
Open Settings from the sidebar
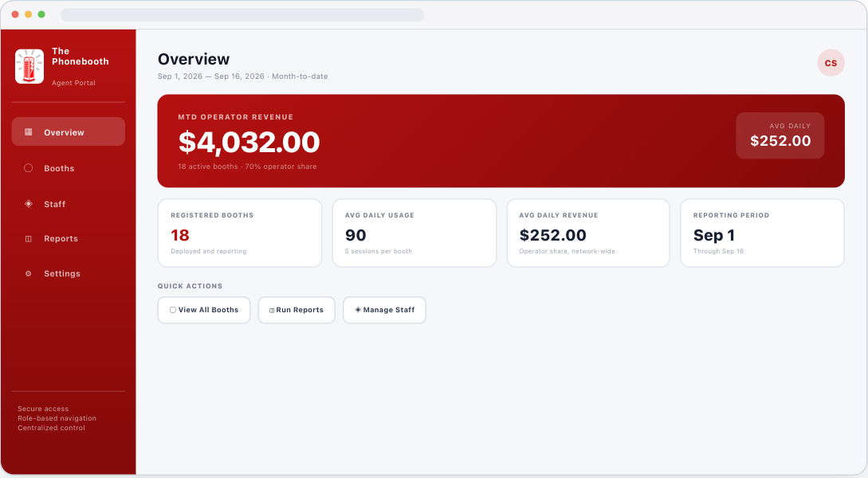tap(68, 274)
